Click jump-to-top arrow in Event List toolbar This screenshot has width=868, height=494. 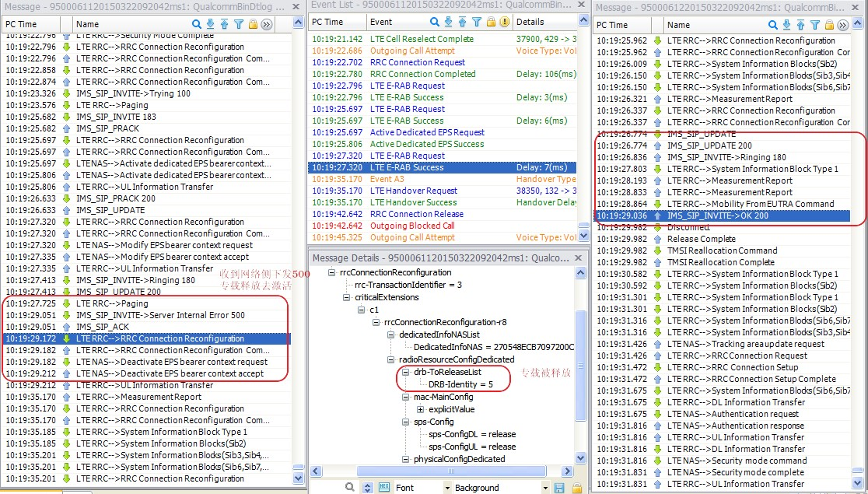click(462, 22)
